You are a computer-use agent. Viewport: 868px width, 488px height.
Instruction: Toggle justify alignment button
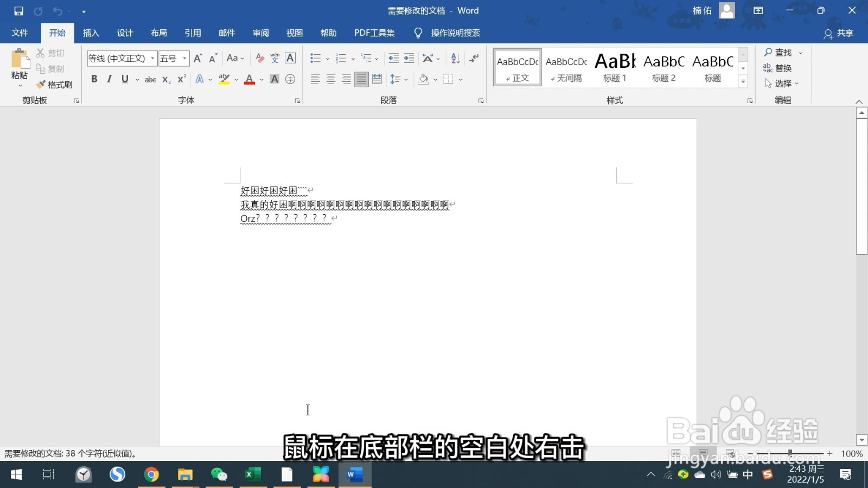(361, 79)
